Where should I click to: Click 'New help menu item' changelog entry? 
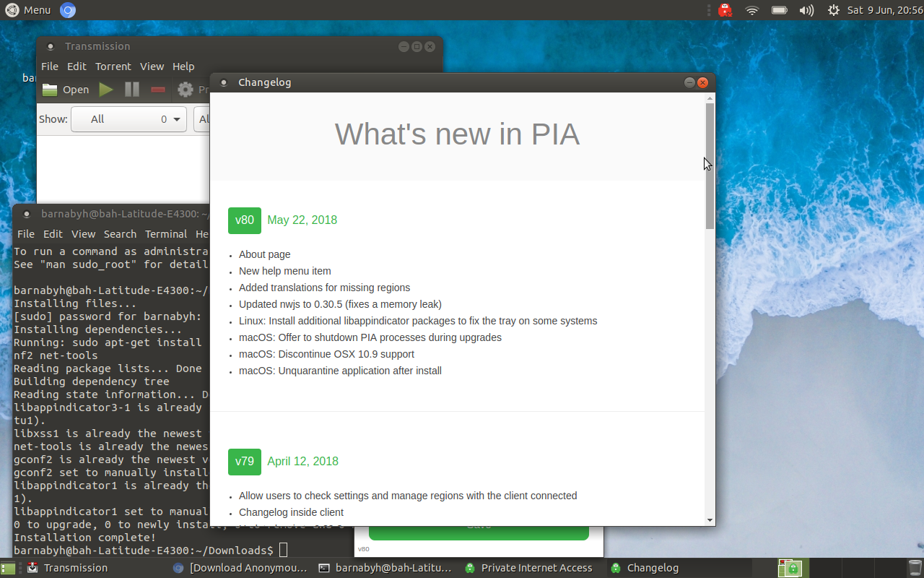click(285, 271)
